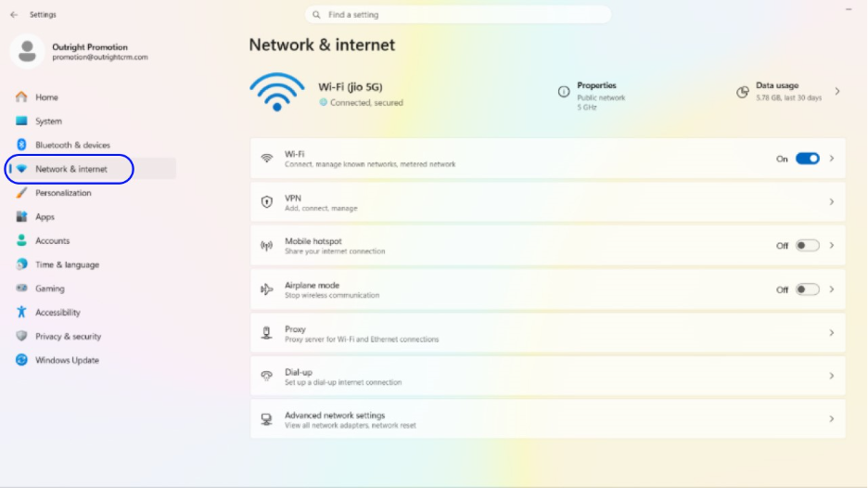868x488 pixels.
Task: Click the Data usage pie icon
Action: coord(742,92)
